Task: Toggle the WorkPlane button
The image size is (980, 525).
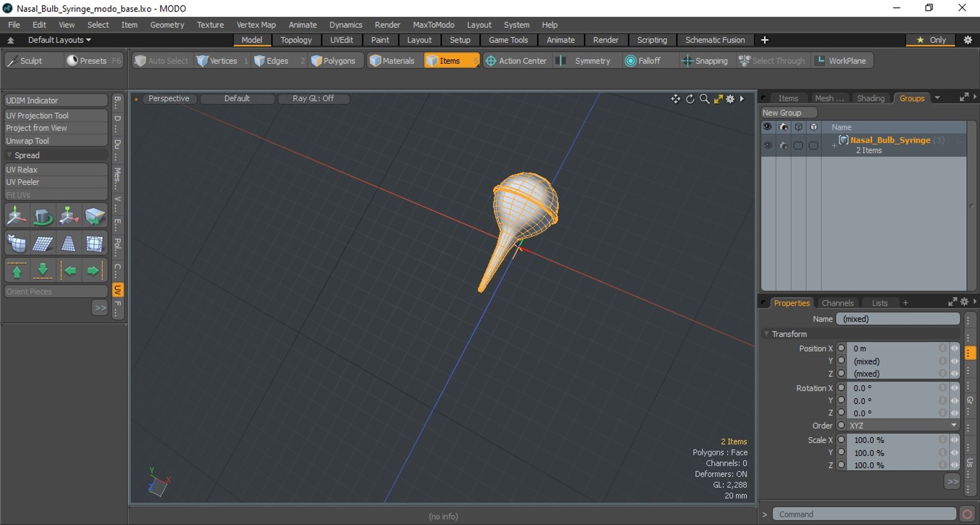Action: [841, 61]
